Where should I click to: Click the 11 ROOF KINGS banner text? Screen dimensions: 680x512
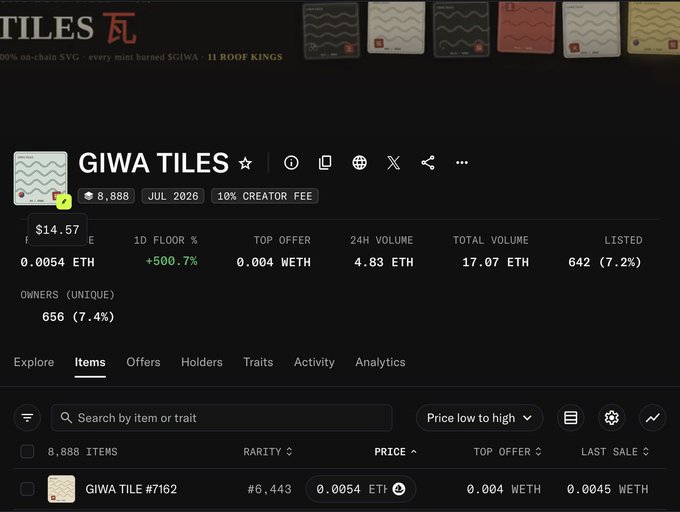pyautogui.click(x=245, y=57)
